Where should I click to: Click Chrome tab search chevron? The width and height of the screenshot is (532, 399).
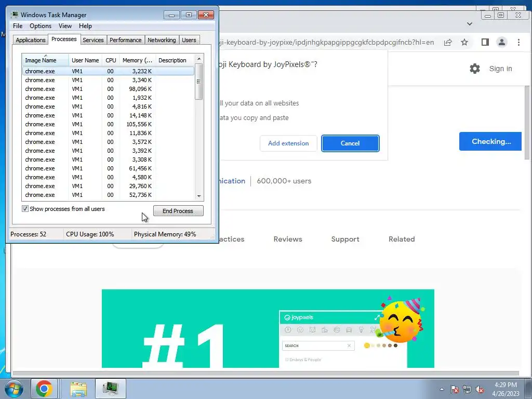[x=470, y=24]
